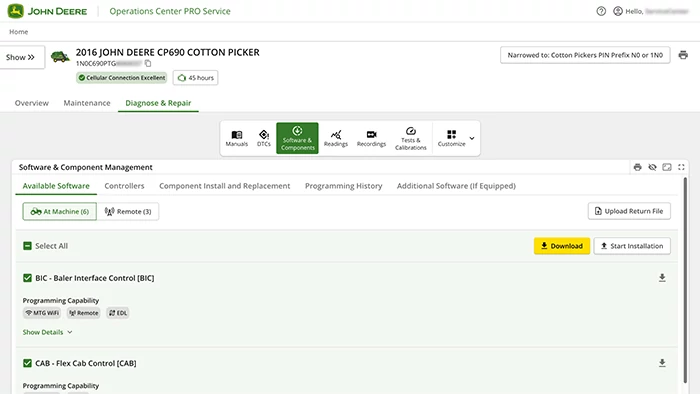Open Component Install and Replacement tab

click(225, 186)
